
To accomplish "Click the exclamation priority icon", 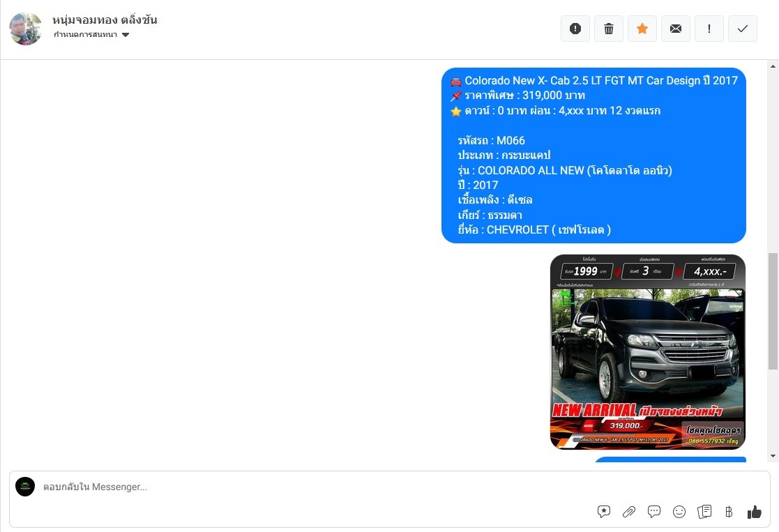I will [709, 29].
